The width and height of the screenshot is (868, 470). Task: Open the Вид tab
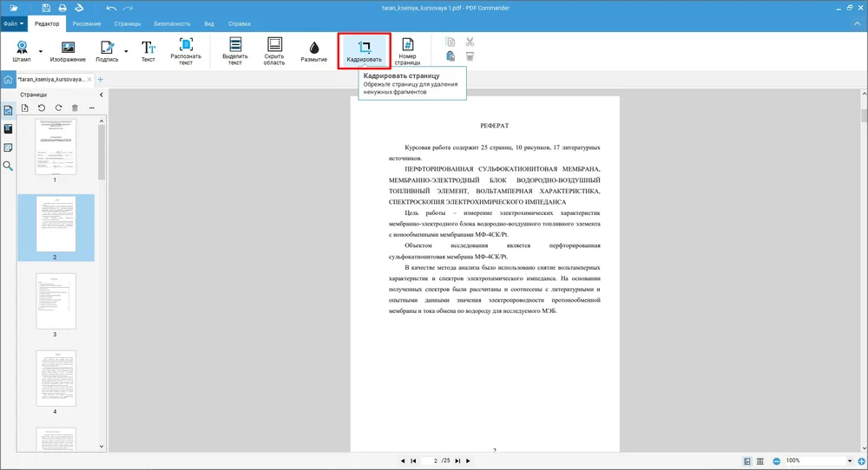[x=209, y=23]
